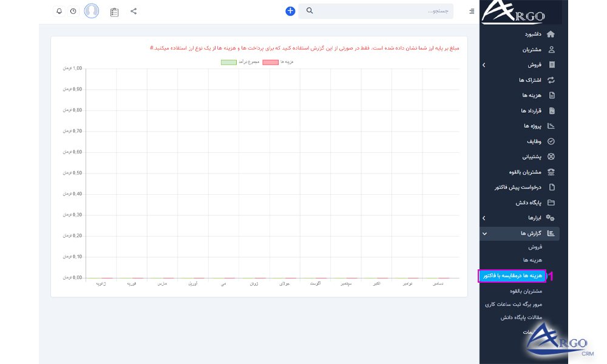Screen dimensions: 607x364
Task: Click the clock timer icon in top bar
Action: click(x=73, y=11)
